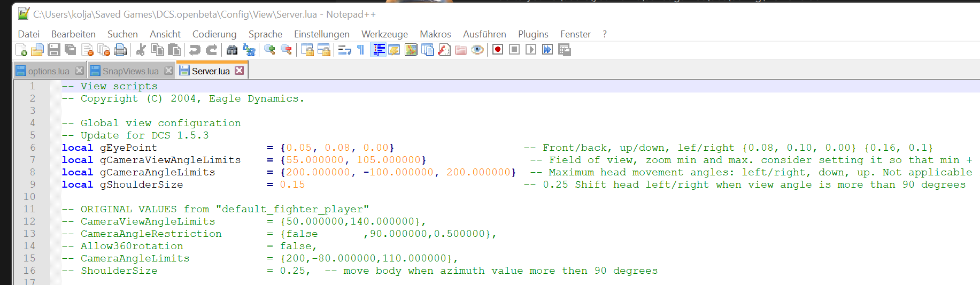Disable the highlighted indent guide button
Viewport: 980px width, 285px height.
[379, 50]
